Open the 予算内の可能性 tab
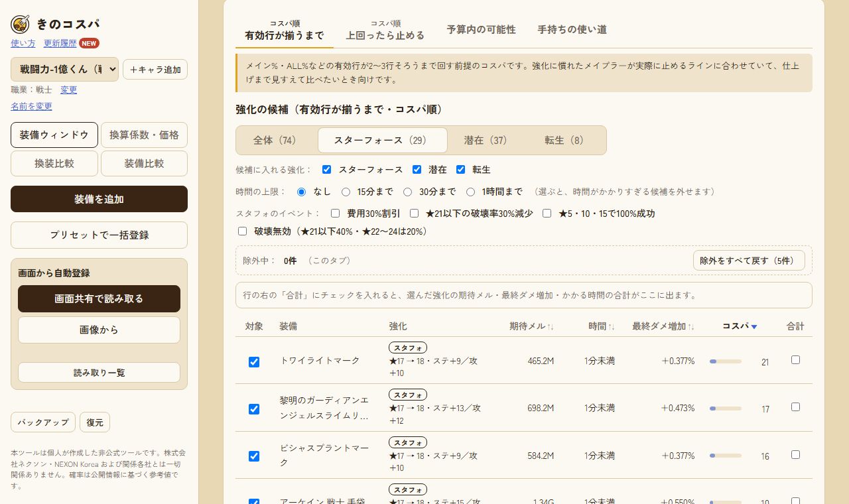Screen dimensions: 849x504 481,30
